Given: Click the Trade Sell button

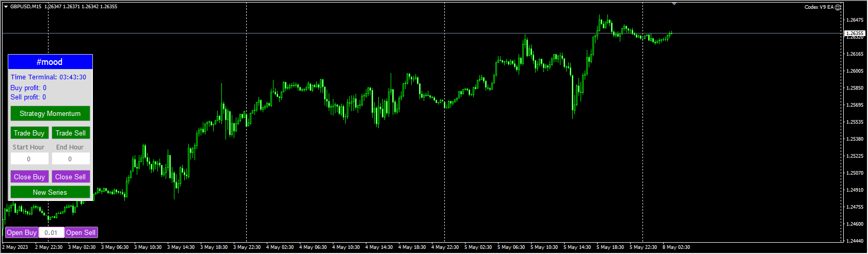Looking at the screenshot, I should (x=71, y=133).
